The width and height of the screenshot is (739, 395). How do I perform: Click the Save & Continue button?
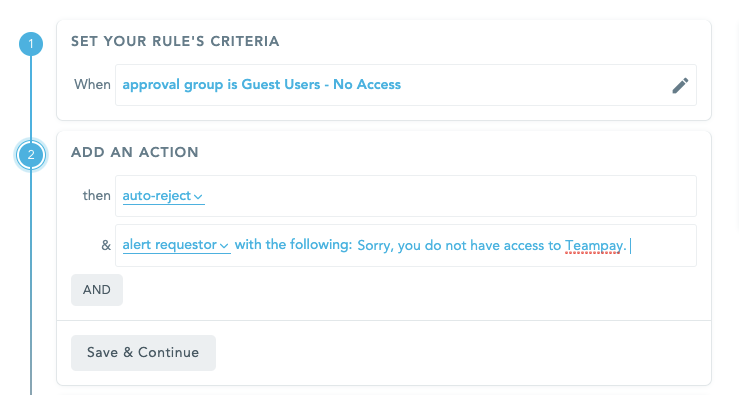click(x=143, y=353)
